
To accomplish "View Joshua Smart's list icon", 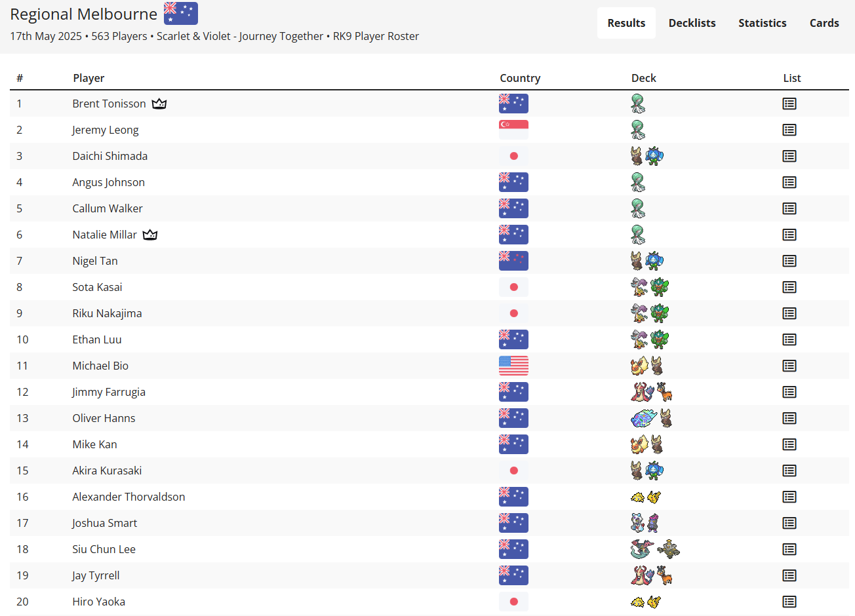I will pyautogui.click(x=789, y=523).
